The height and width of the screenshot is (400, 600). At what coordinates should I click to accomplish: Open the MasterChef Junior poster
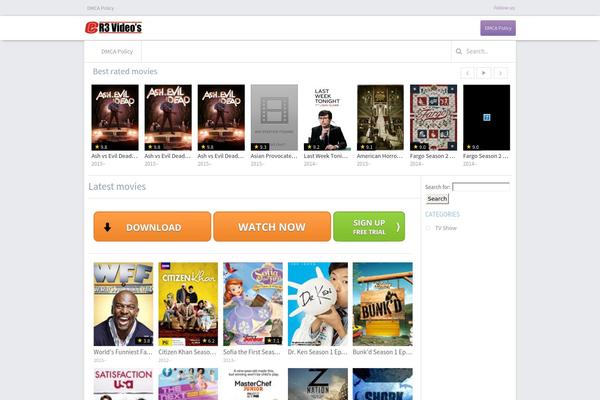tap(253, 384)
